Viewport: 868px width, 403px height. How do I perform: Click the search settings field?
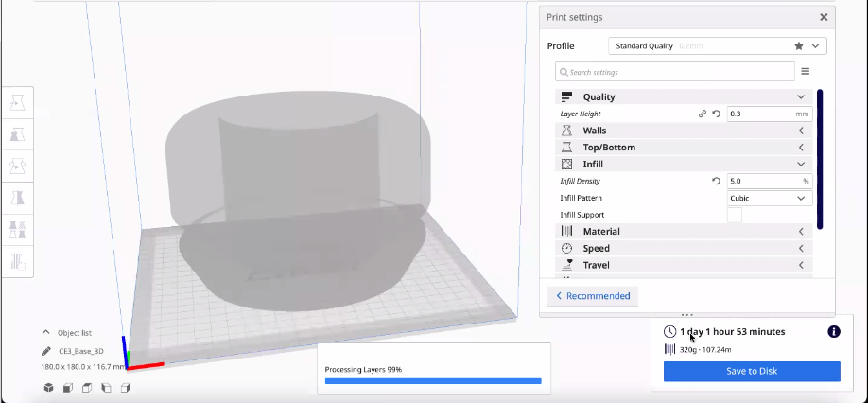[675, 72]
